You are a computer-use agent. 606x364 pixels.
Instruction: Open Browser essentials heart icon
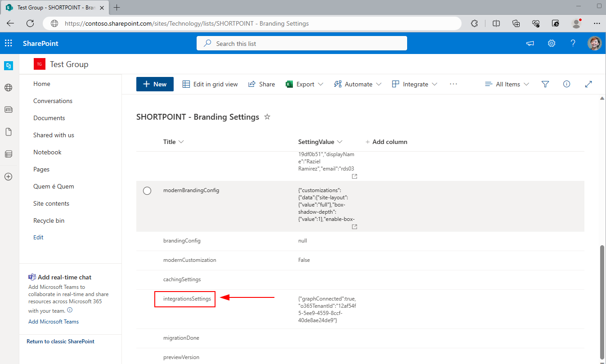(536, 23)
